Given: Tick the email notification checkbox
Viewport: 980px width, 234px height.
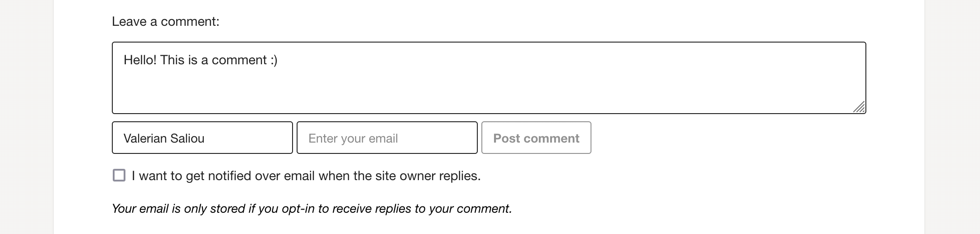Looking at the screenshot, I should 119,176.
